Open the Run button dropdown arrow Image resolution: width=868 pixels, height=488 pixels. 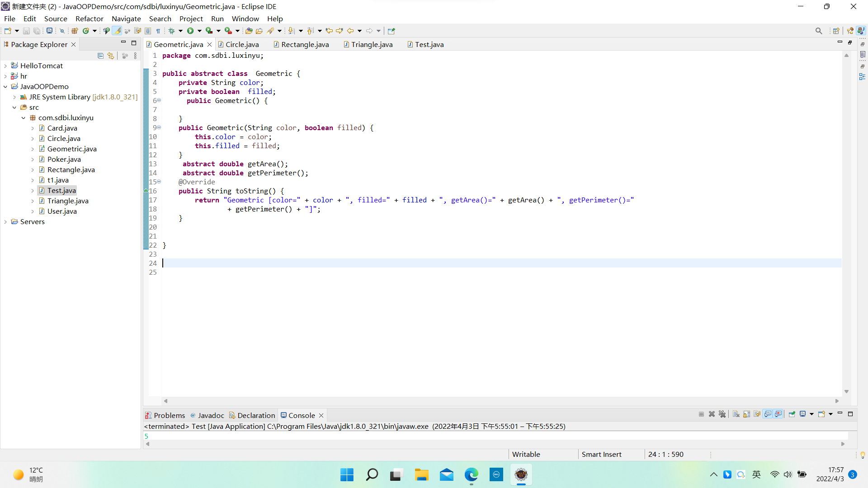[x=199, y=31]
